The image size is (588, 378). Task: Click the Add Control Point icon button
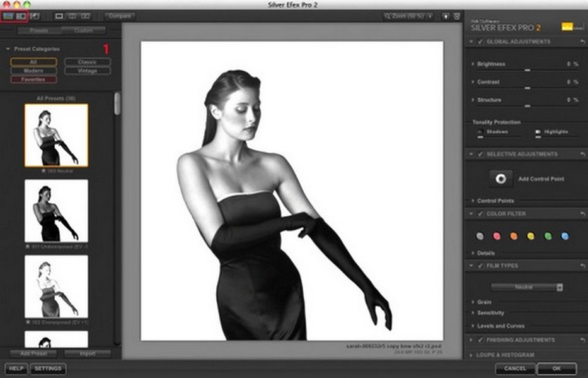pos(501,179)
